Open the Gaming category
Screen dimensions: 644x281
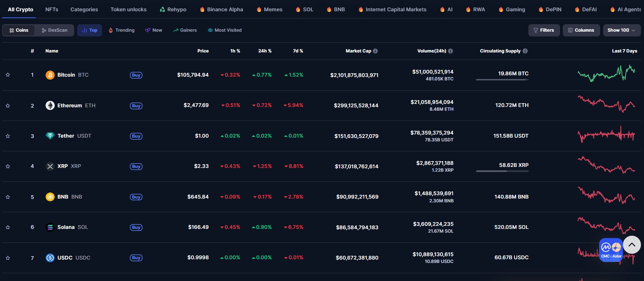tap(512, 10)
